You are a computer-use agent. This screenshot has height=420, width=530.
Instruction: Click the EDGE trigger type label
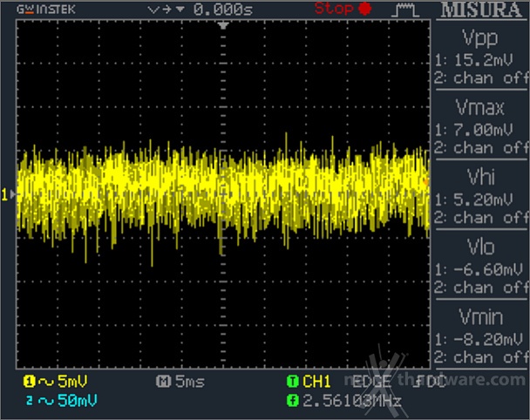coord(371,383)
